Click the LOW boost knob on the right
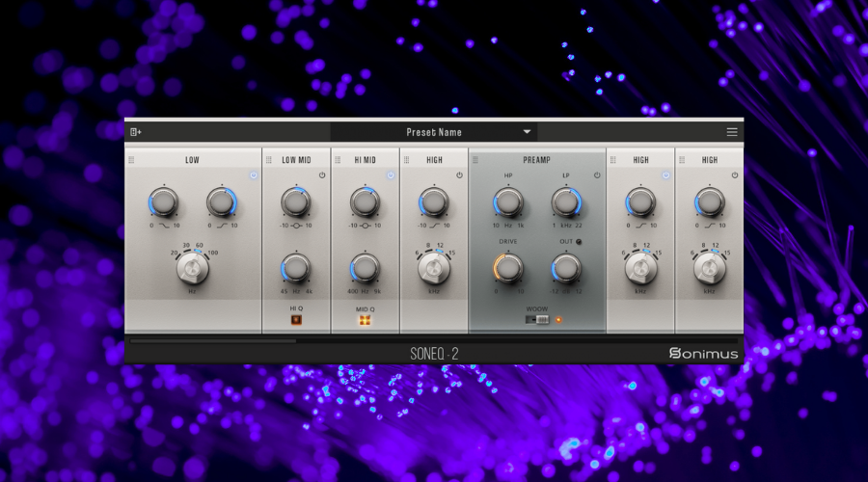 [x=222, y=202]
